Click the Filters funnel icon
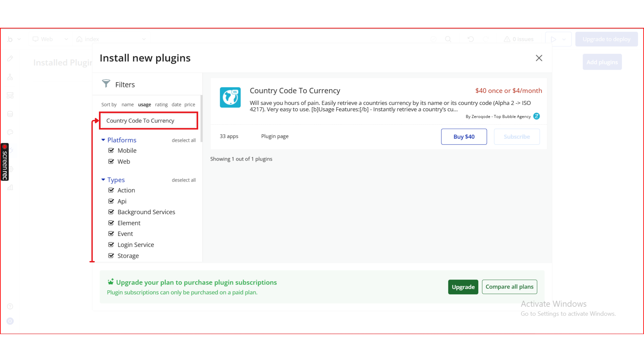The width and height of the screenshot is (644, 362). [x=106, y=83]
